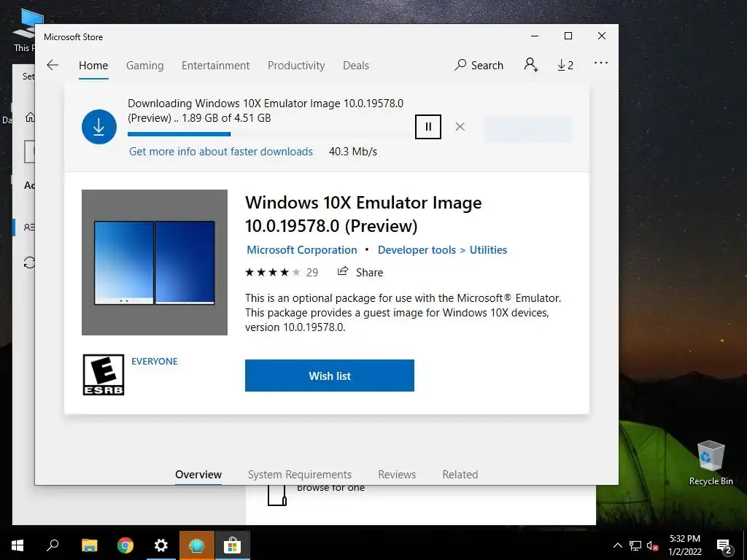The width and height of the screenshot is (747, 560).
Task: Click the round blue download arrow icon
Action: click(99, 127)
